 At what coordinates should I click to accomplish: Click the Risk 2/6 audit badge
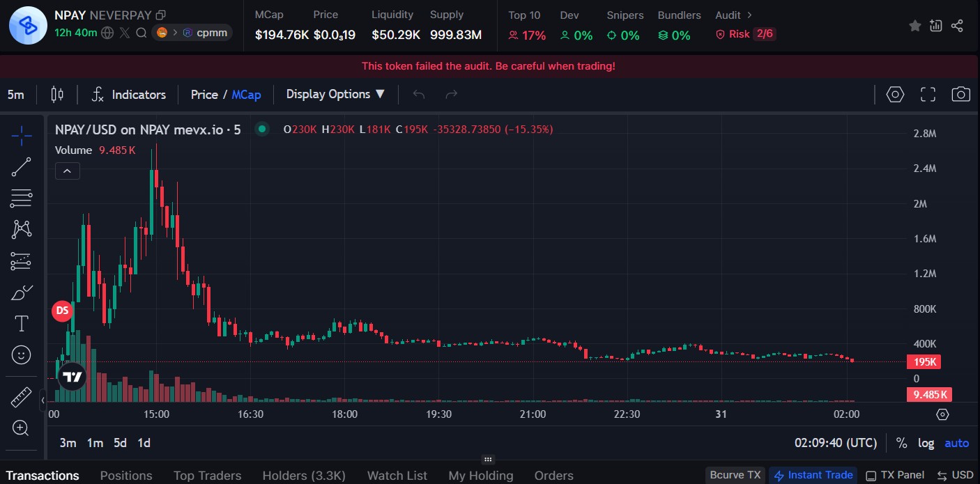745,34
